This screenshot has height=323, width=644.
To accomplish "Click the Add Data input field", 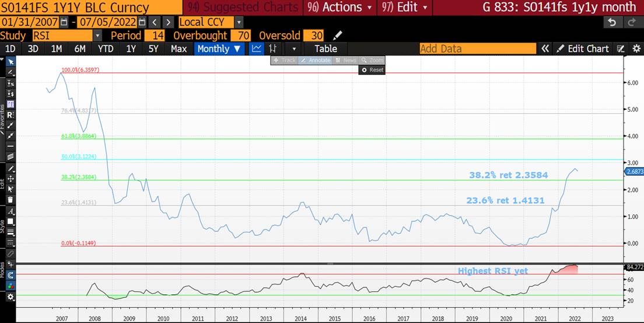I will (x=478, y=48).
